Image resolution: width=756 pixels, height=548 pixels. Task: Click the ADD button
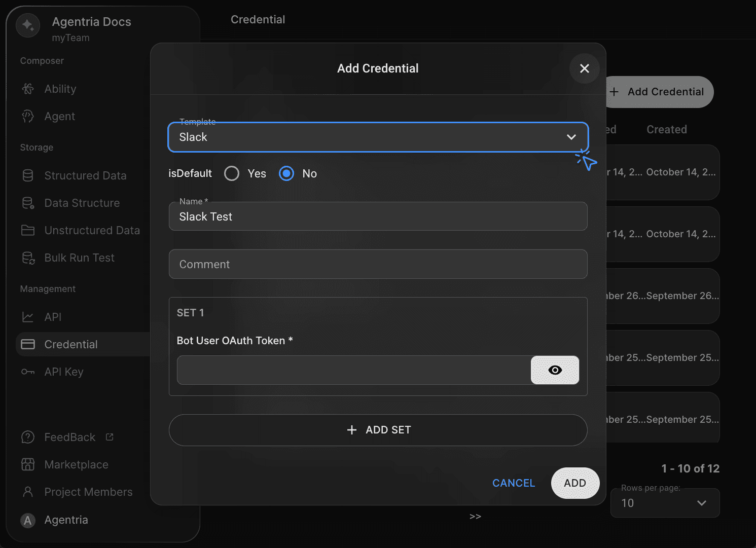click(x=575, y=483)
